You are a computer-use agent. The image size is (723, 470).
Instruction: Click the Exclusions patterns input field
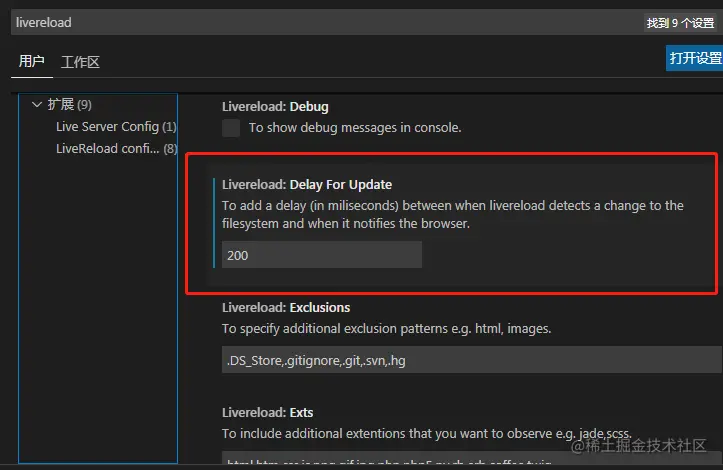coord(472,360)
